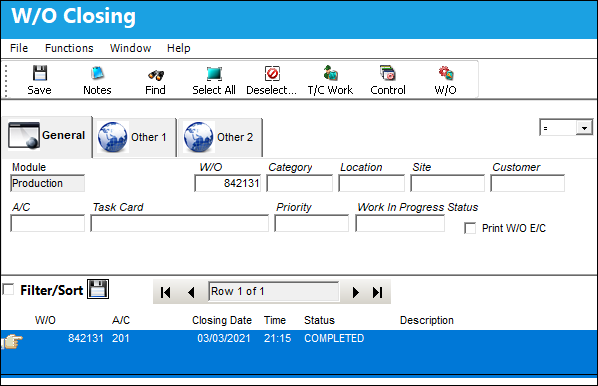
Task: Go to last row navigation arrow
Action: coord(378,292)
